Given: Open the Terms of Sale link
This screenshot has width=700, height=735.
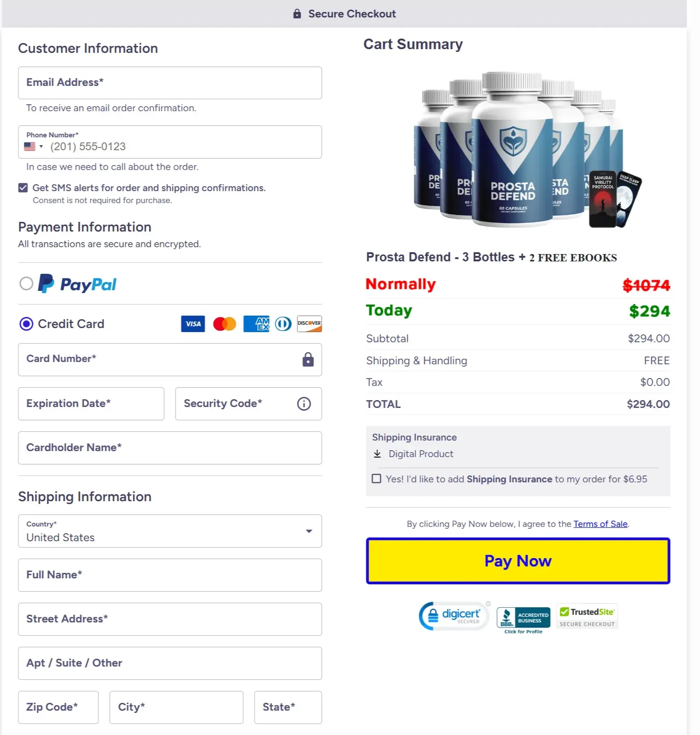Looking at the screenshot, I should (600, 524).
